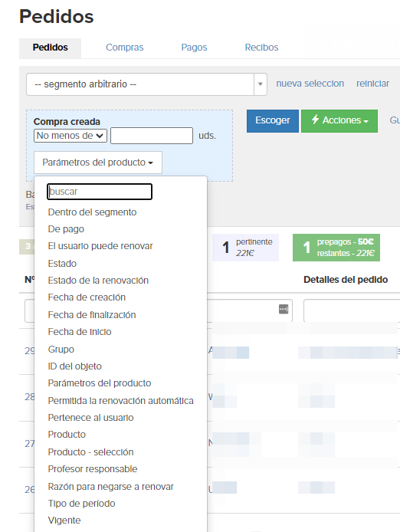Open the 'No menos de' select box

(x=70, y=136)
